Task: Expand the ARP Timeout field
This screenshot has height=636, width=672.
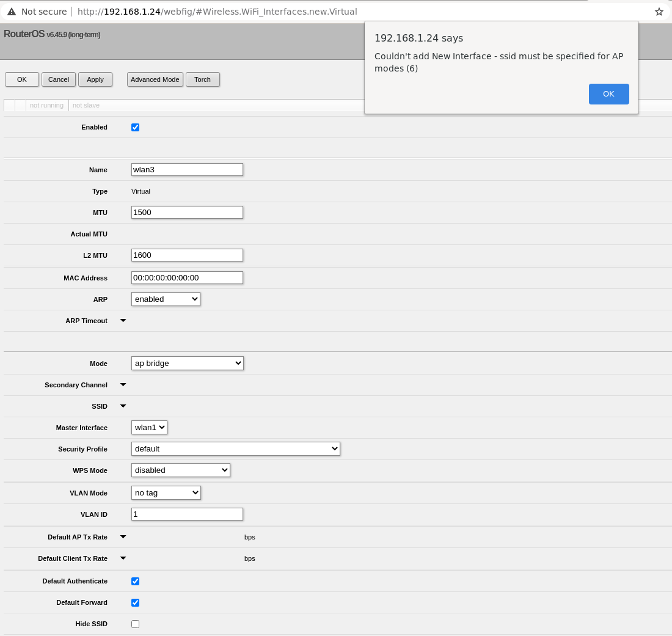Action: coord(122,320)
